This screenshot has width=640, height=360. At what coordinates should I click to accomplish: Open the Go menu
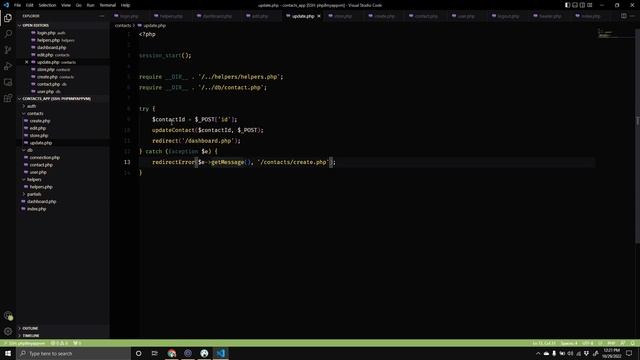click(x=79, y=5)
